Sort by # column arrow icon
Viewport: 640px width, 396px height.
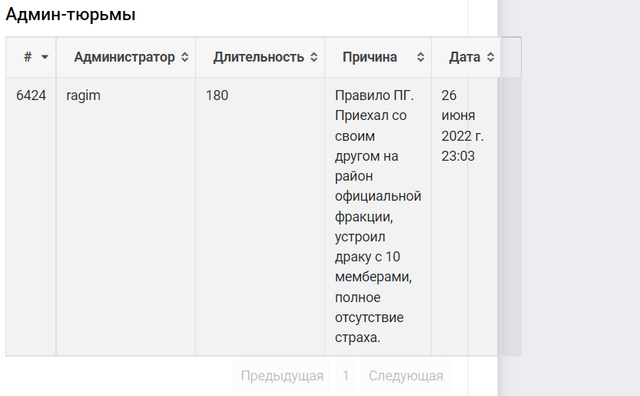[44, 57]
